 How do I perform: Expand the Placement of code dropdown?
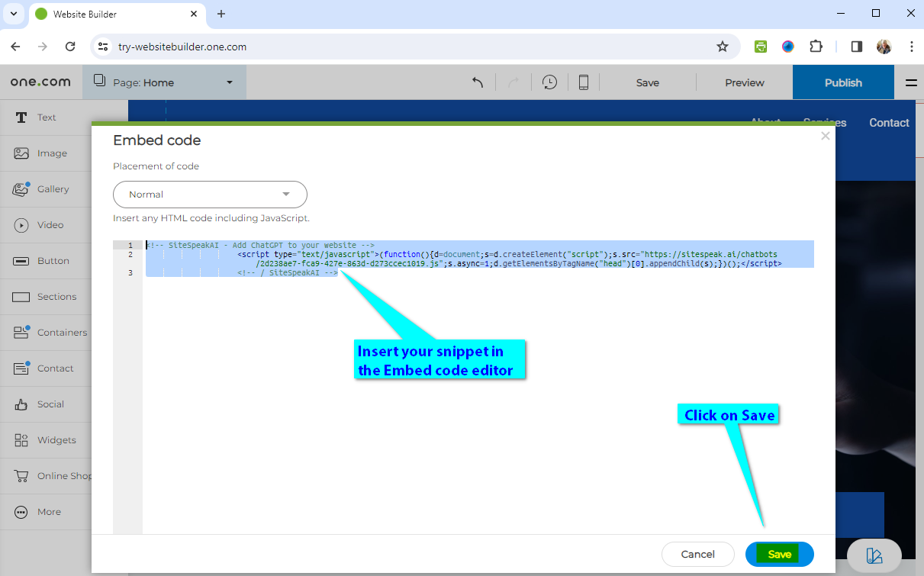[210, 195]
